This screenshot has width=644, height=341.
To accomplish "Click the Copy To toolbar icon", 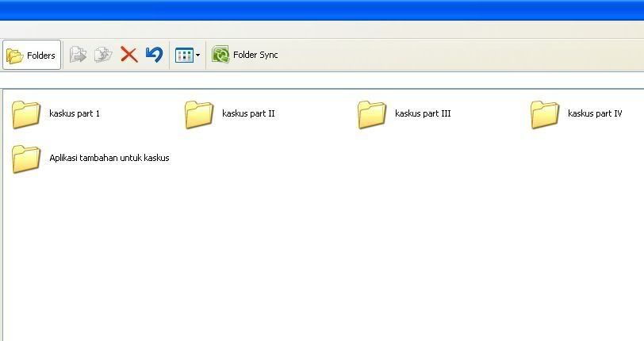I will click(103, 55).
